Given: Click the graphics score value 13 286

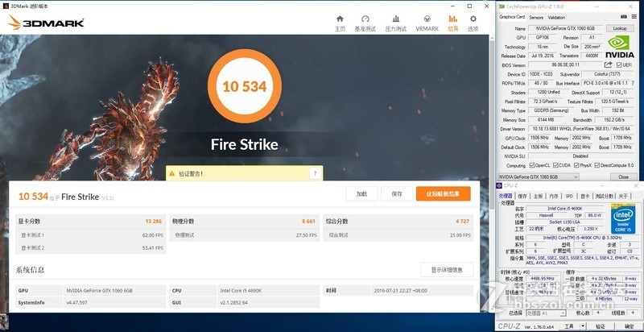Looking at the screenshot, I should pos(153,221).
